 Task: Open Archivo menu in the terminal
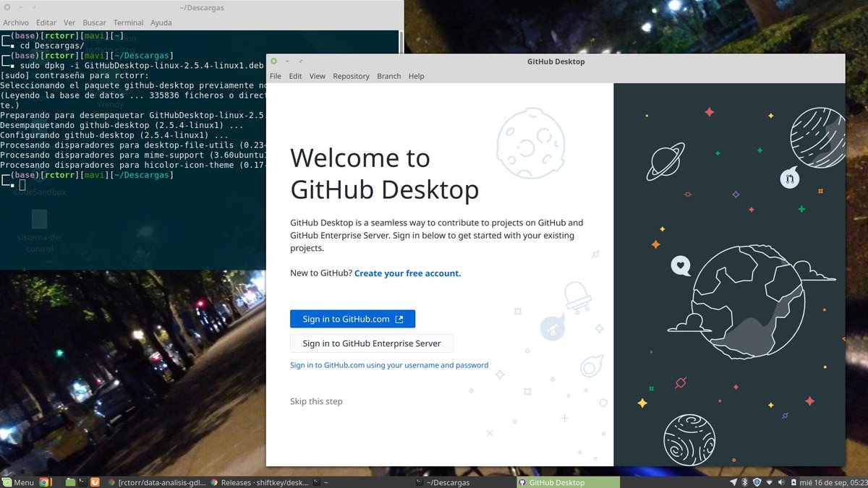15,22
